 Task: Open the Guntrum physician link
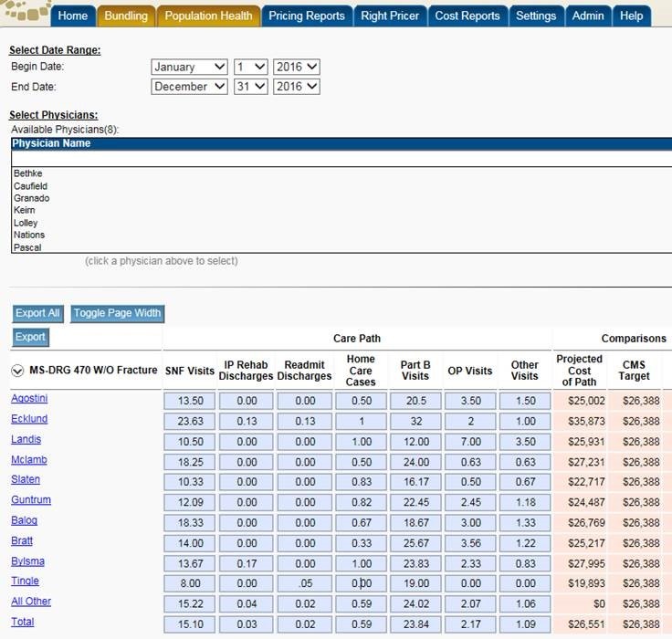point(31,499)
